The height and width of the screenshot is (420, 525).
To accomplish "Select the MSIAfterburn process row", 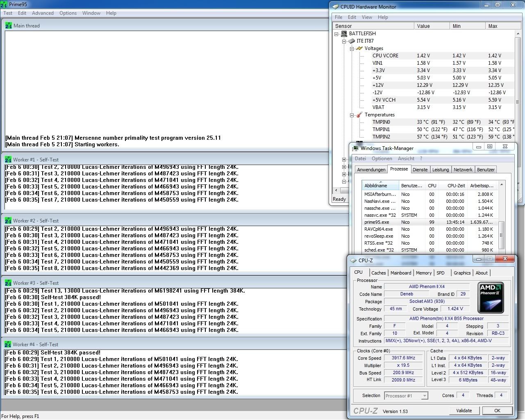I will click(x=430, y=194).
